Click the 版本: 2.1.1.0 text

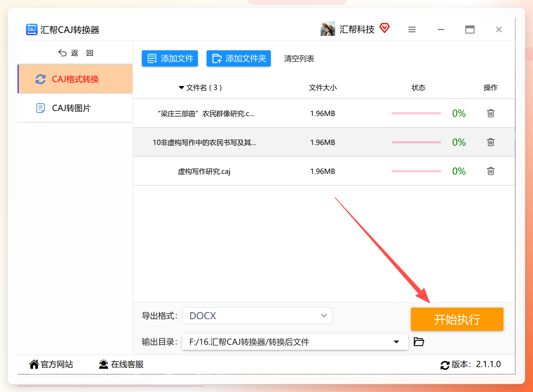click(476, 364)
